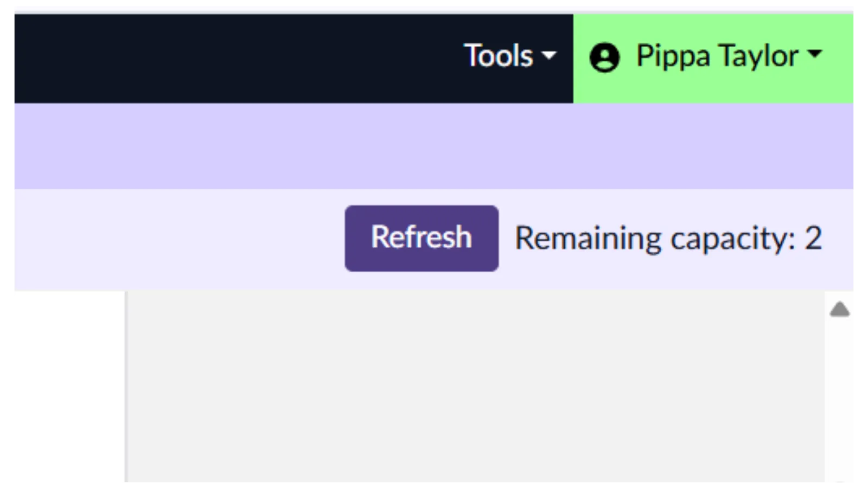Click the lavender banner strip below the navbar
The width and height of the screenshot is (868, 488).
click(434, 146)
